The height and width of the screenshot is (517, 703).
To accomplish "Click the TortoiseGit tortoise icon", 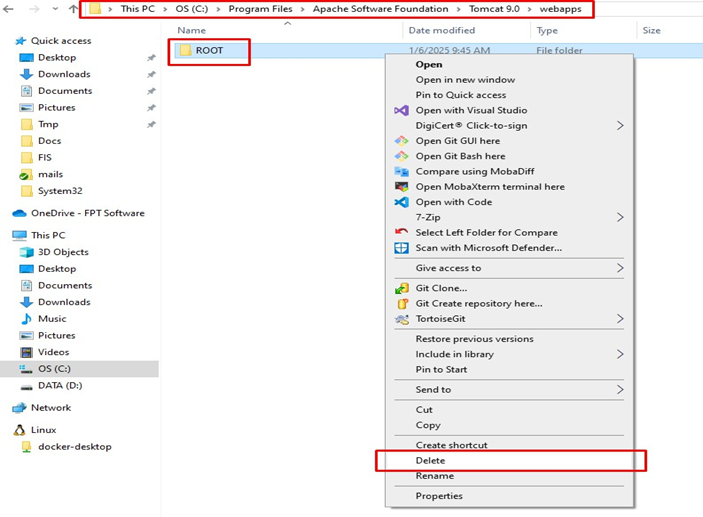I will 401,319.
